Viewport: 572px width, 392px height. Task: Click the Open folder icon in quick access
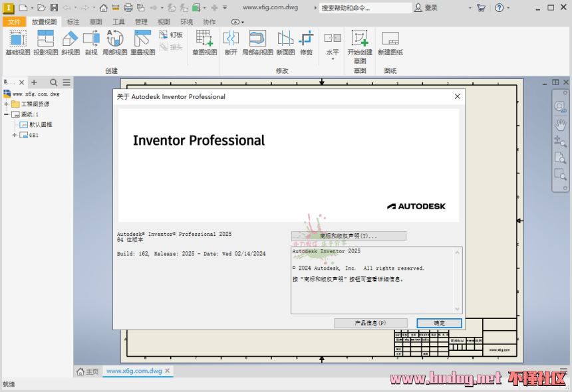tap(42, 7)
